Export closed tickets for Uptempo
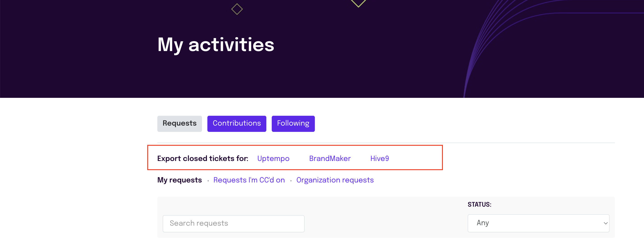This screenshot has height=240, width=644. pos(273,158)
